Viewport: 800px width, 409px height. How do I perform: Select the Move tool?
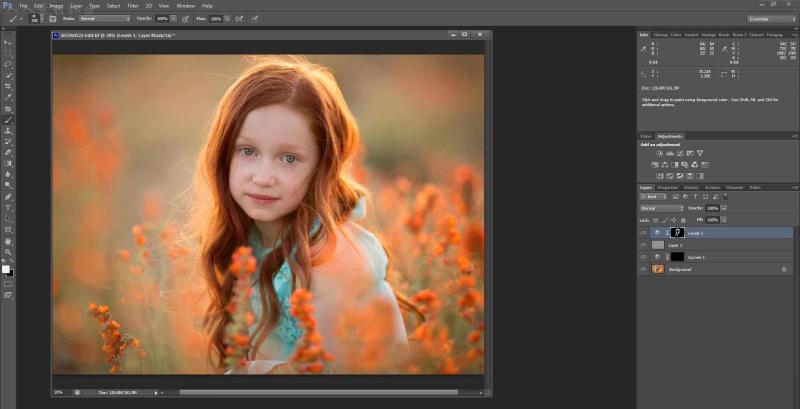pos(8,42)
